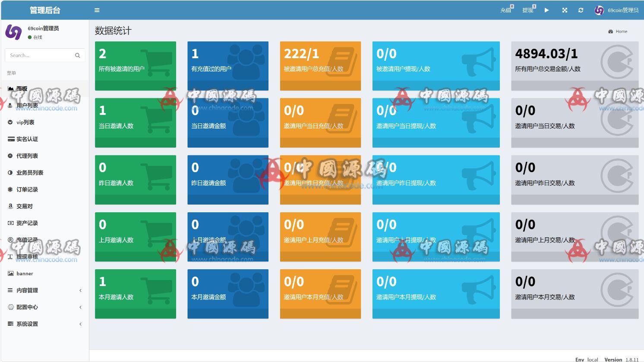Open the 面板 dashboard menu item
The height and width of the screenshot is (362, 644).
pyautogui.click(x=44, y=88)
